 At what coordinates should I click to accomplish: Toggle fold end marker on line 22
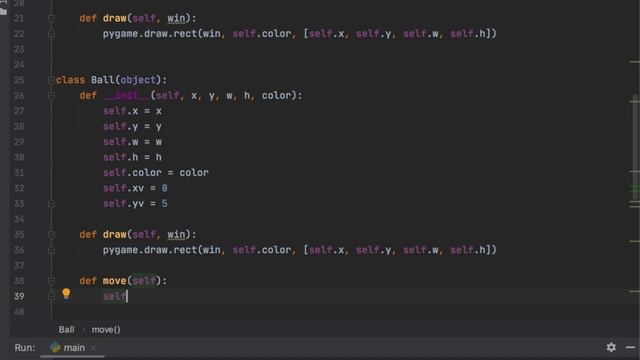[51, 34]
